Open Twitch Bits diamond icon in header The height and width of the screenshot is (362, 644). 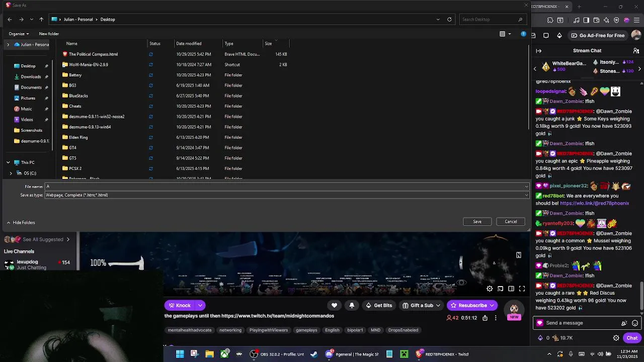point(559,36)
